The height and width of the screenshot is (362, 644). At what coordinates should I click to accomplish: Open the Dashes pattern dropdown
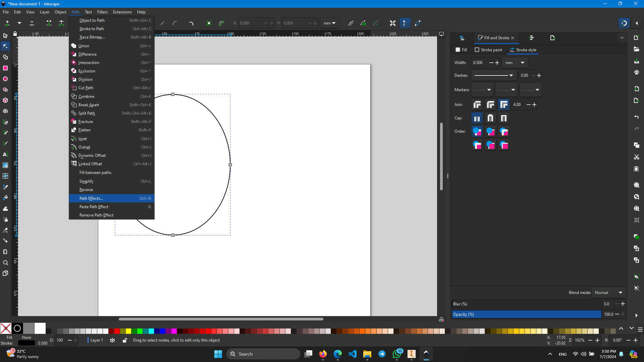click(x=494, y=75)
